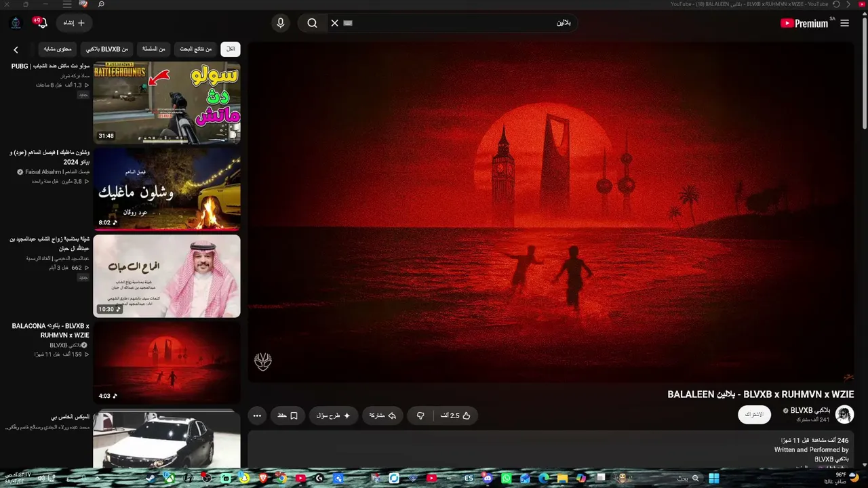Open the YouTube guide hamburger menu
Screen dimensions: 868x488
point(844,23)
